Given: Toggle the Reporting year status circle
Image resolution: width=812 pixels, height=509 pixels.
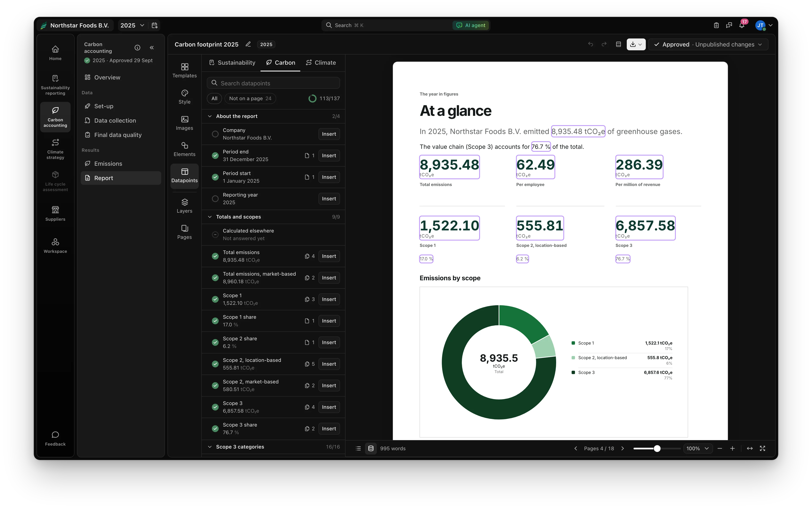Looking at the screenshot, I should pos(215,199).
